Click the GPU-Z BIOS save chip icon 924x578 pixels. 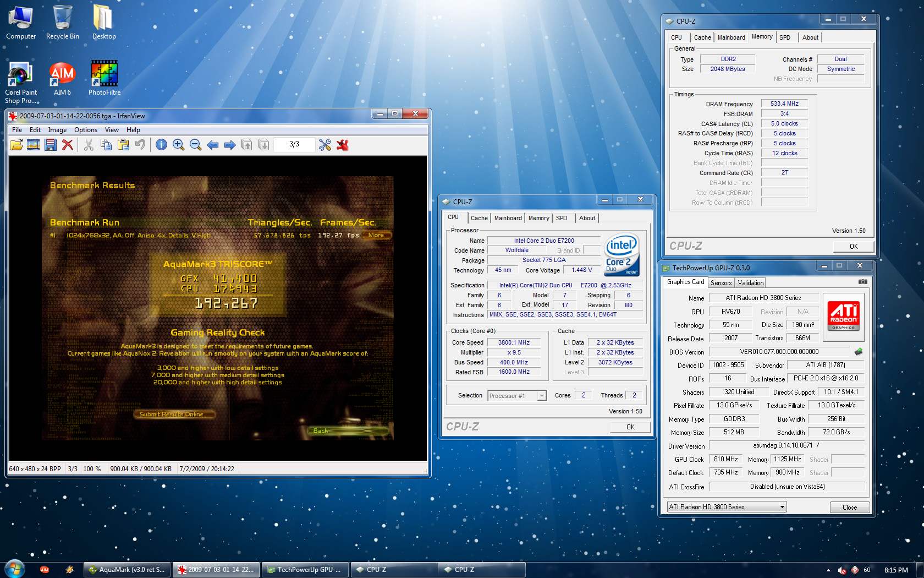point(859,351)
